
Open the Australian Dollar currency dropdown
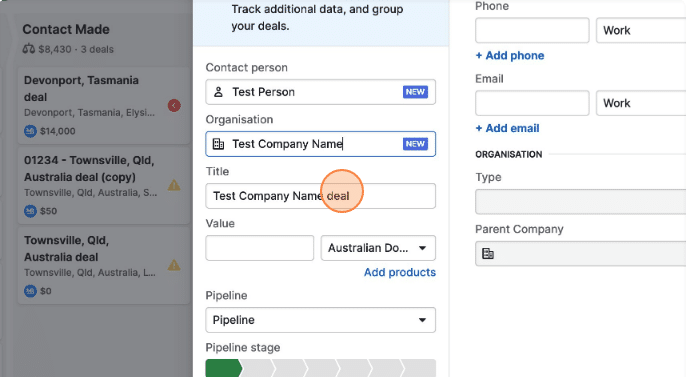tap(378, 248)
